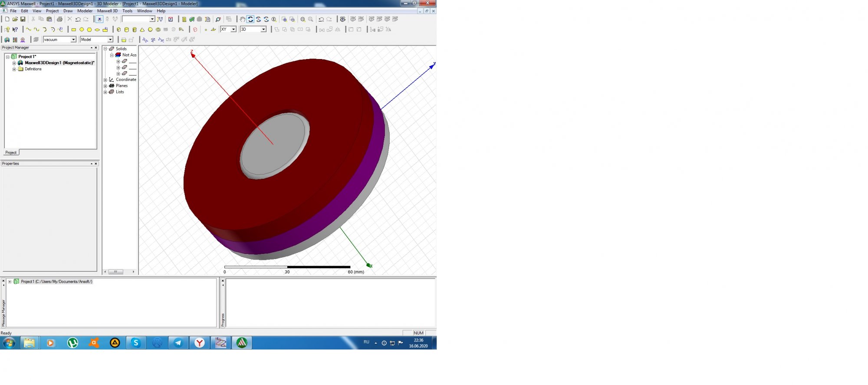Open the File menu

pyautogui.click(x=13, y=11)
